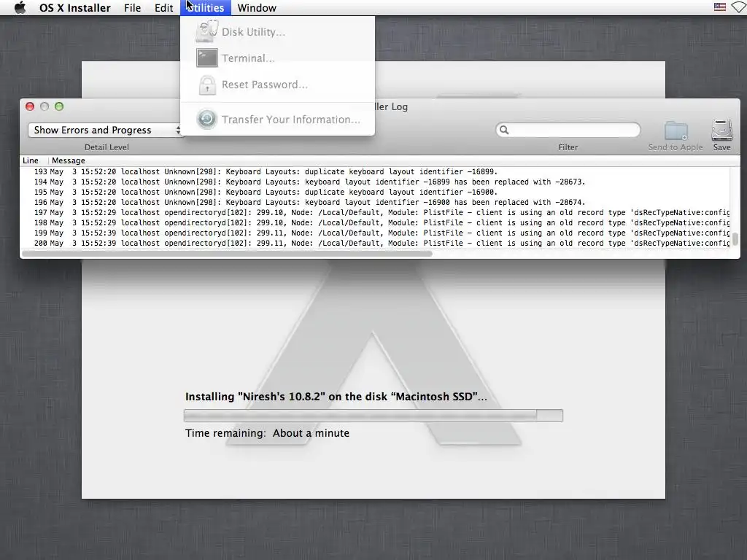
Task: Choose Terminal… from the menu
Action: [x=277, y=58]
